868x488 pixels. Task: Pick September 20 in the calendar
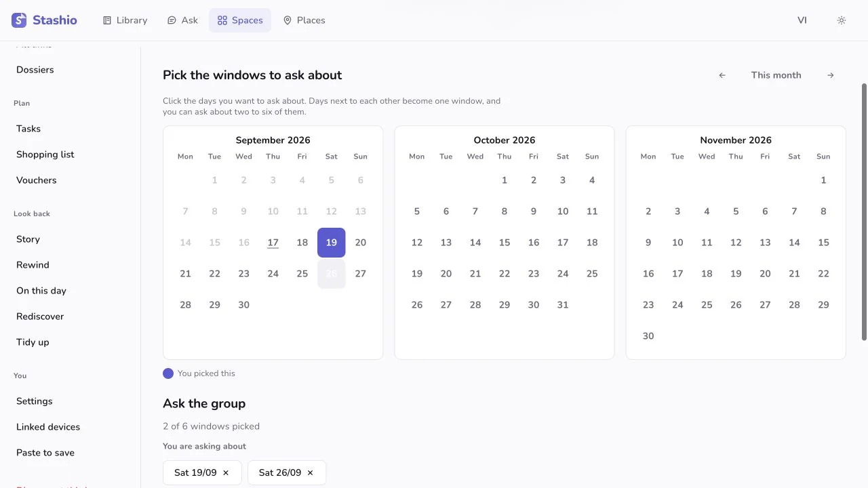(361, 243)
